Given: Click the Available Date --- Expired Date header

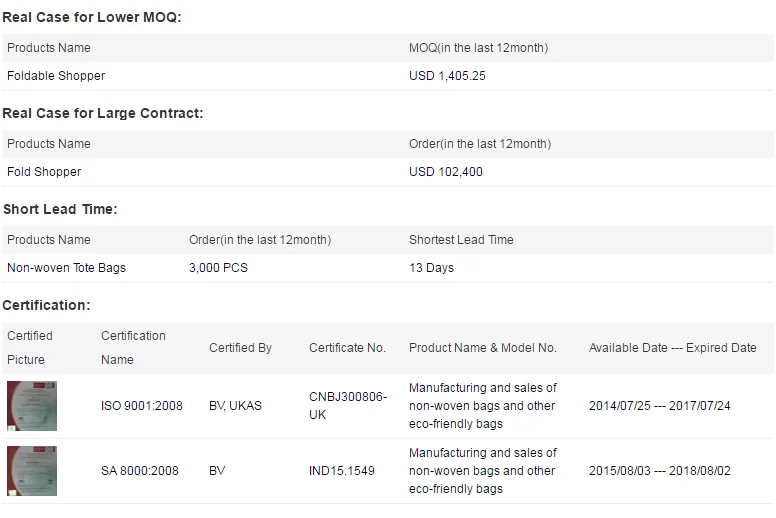Looking at the screenshot, I should [x=673, y=348].
